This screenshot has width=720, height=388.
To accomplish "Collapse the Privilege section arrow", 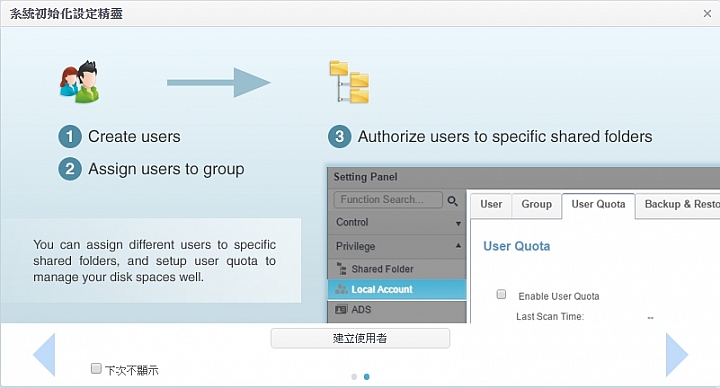I will (x=458, y=246).
